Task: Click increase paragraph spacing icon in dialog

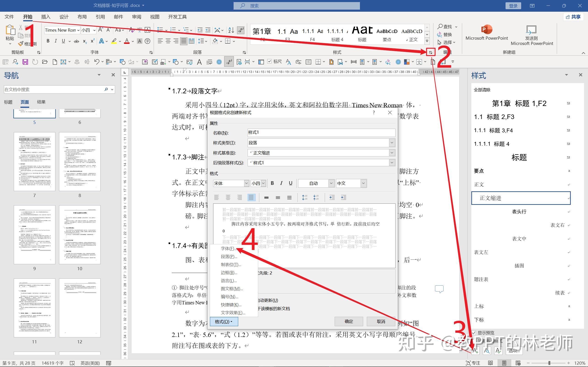Action: 304,197
